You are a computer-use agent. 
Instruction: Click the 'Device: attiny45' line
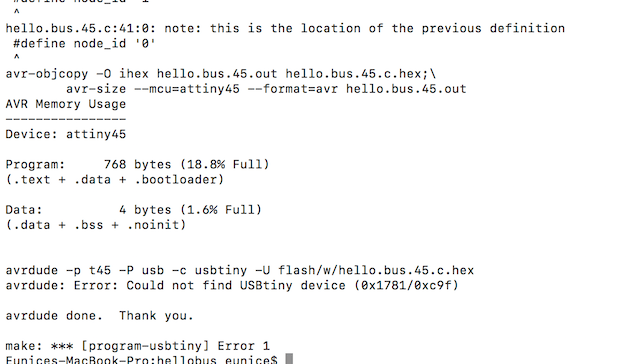66,135
